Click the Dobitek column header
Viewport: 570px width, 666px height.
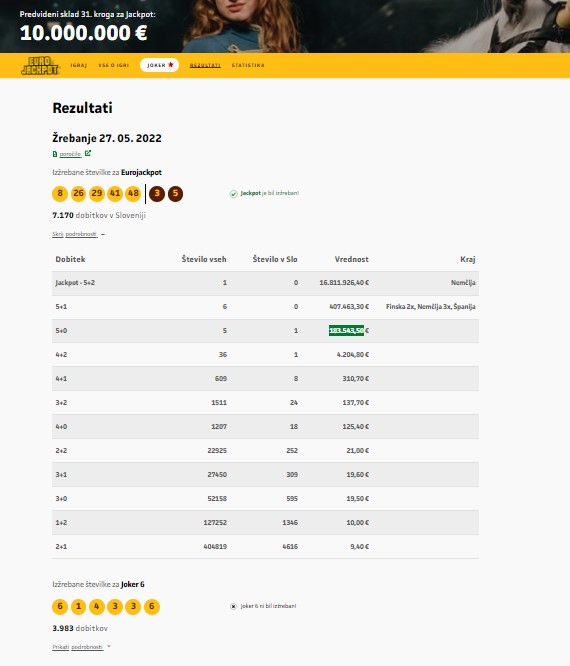[71, 259]
